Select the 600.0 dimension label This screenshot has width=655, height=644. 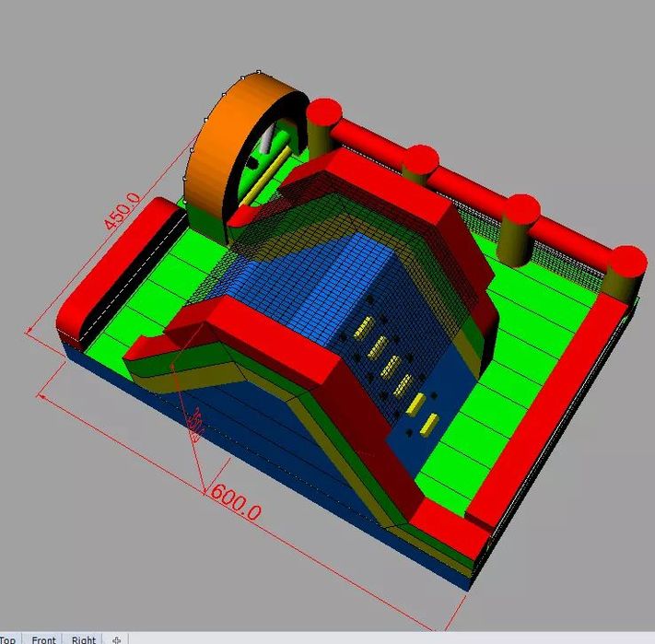pyautogui.click(x=236, y=502)
